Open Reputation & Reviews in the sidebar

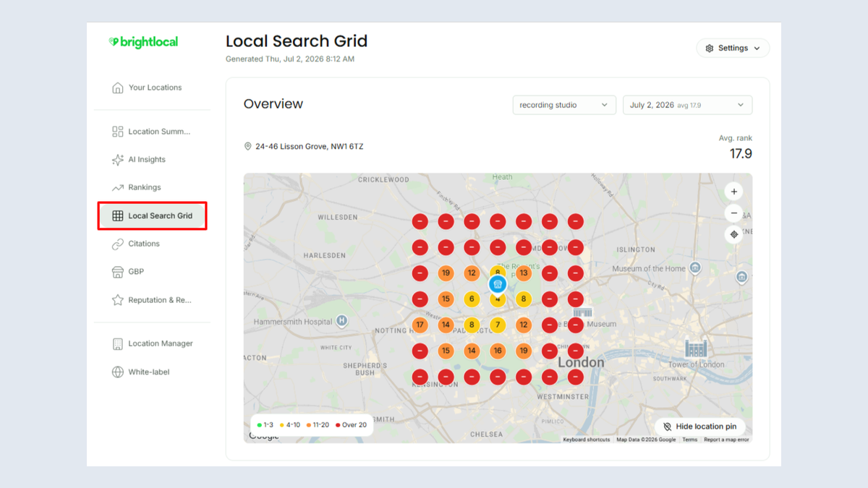[x=152, y=300]
